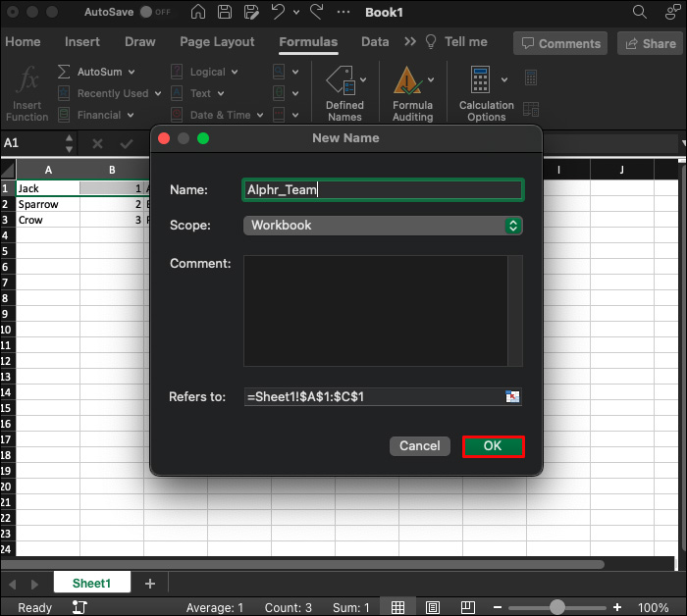Click the Name text field
This screenshot has width=687, height=616.
point(383,190)
